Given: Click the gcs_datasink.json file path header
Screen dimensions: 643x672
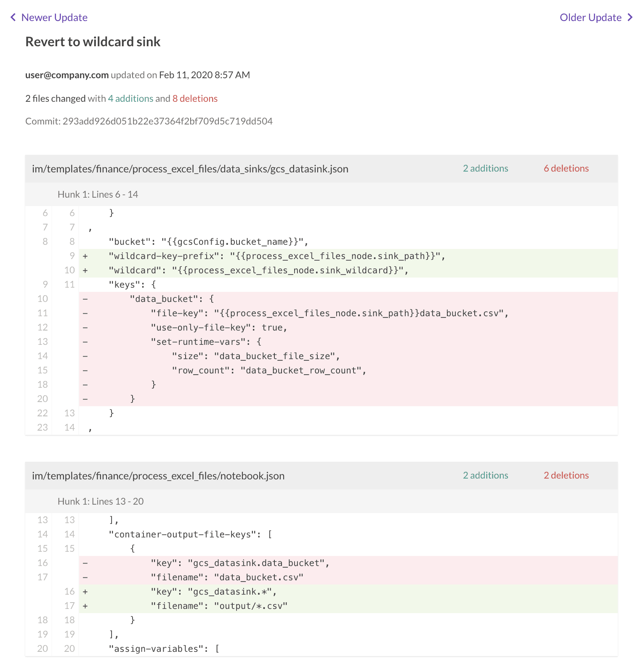Looking at the screenshot, I should click(190, 169).
